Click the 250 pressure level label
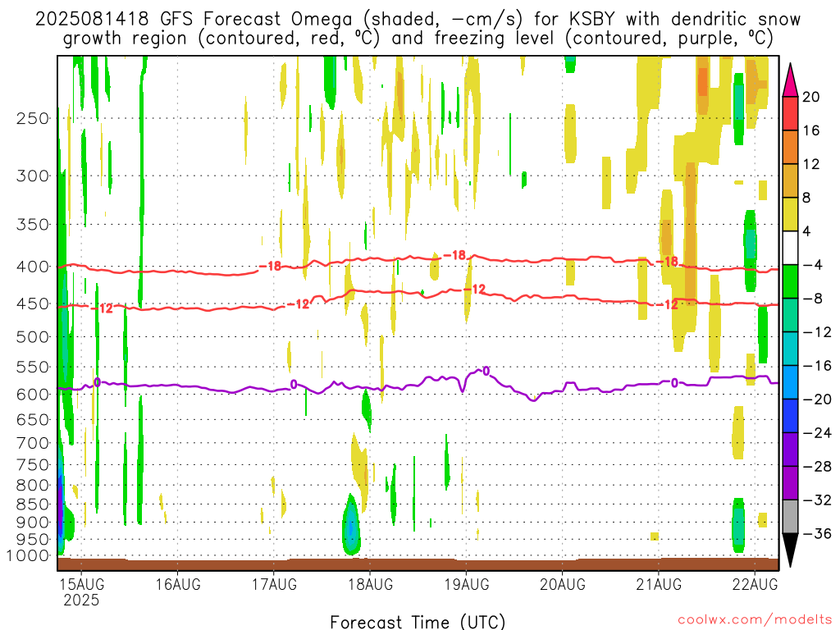 [x=33, y=118]
